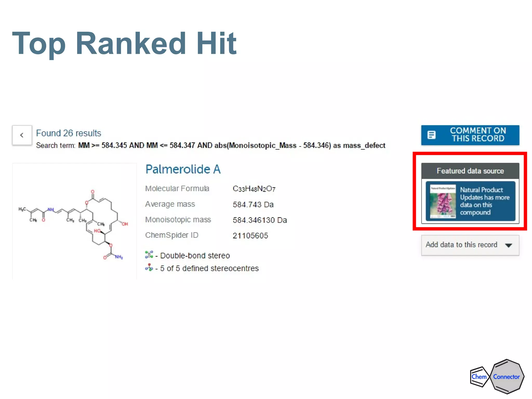Viewport: 532px width, 399px height.
Task: Click the molecular formula C33H48N2O7
Action: [x=254, y=189]
